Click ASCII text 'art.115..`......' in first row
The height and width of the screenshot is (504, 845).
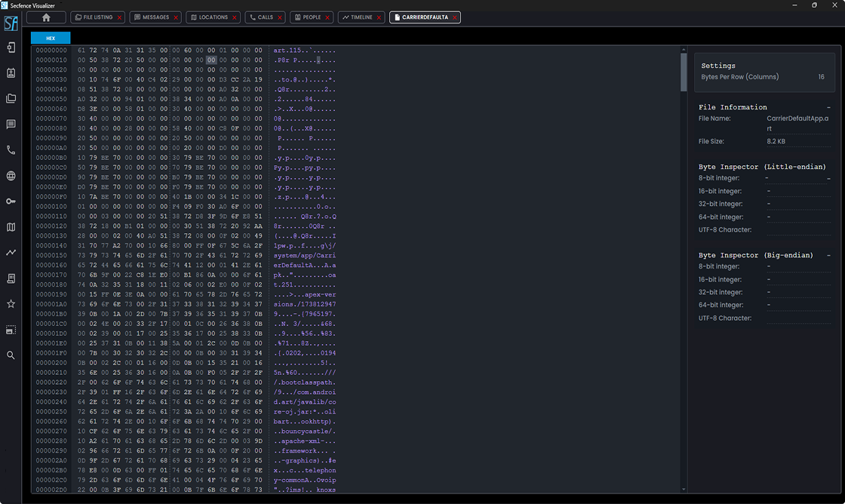click(x=305, y=50)
